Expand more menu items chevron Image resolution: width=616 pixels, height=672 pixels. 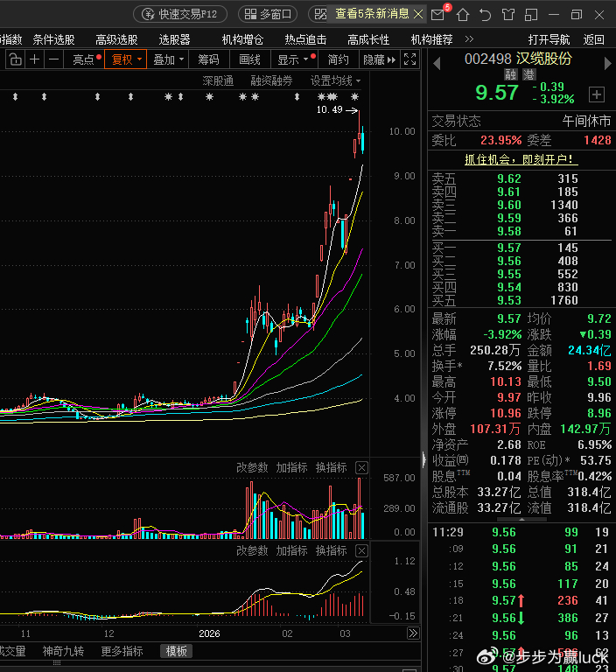pyautogui.click(x=469, y=39)
